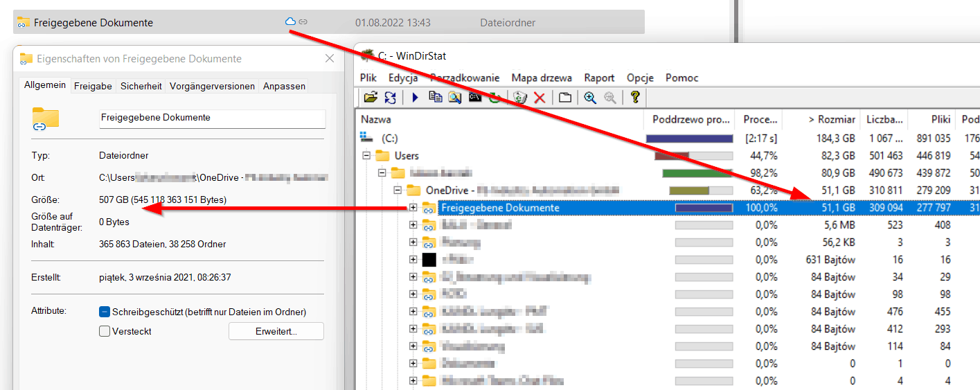Click the Command prompt here toolbar icon
Image resolution: width=980 pixels, height=390 pixels.
point(474,98)
